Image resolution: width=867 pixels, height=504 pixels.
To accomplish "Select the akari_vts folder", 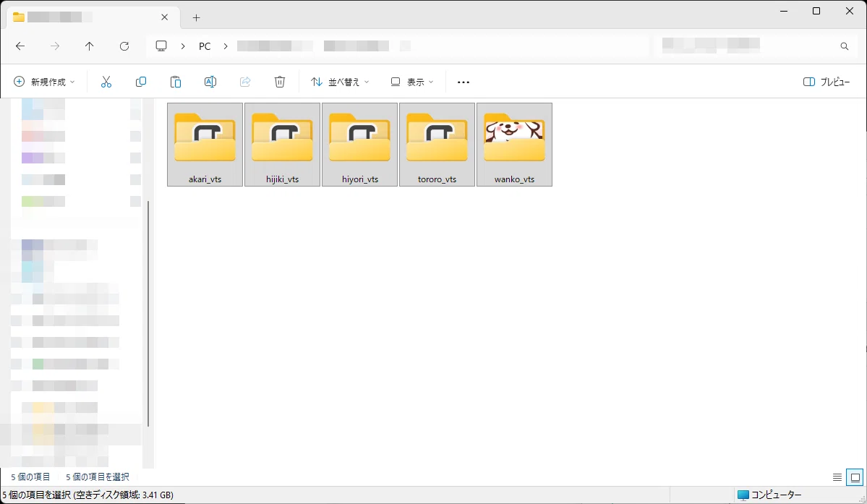I will pyautogui.click(x=205, y=145).
